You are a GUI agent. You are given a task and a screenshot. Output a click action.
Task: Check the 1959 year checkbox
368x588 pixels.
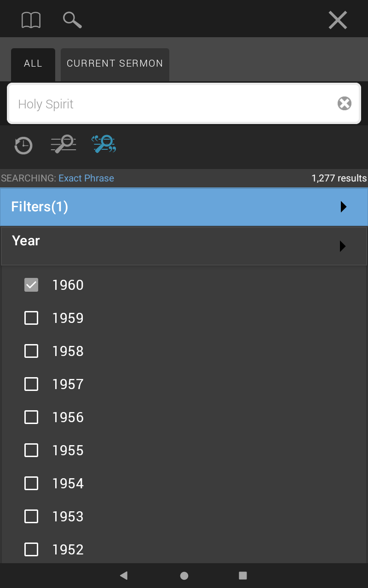31,318
